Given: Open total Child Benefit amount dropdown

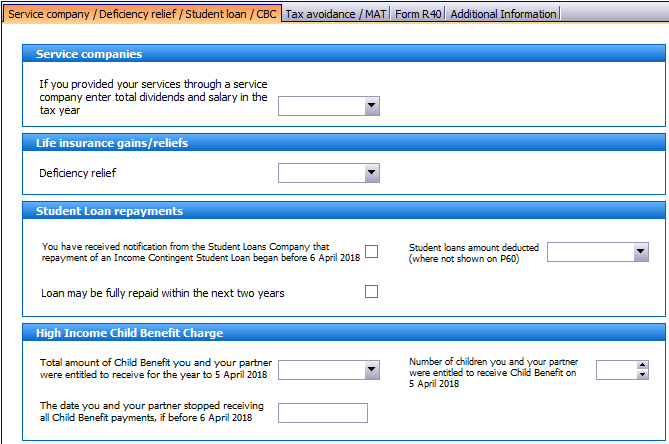Looking at the screenshot, I should point(372,370).
